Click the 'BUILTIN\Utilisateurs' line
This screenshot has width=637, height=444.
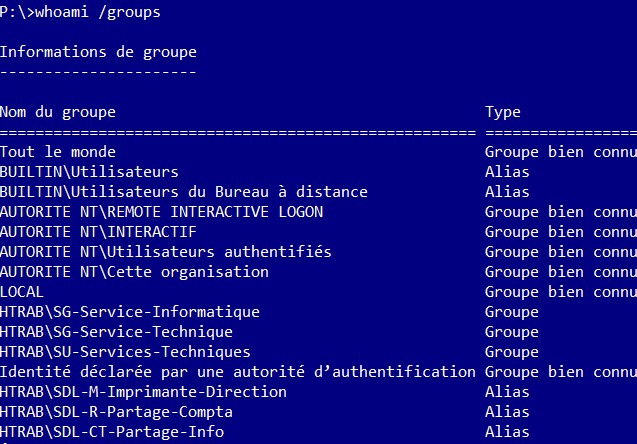(89, 172)
